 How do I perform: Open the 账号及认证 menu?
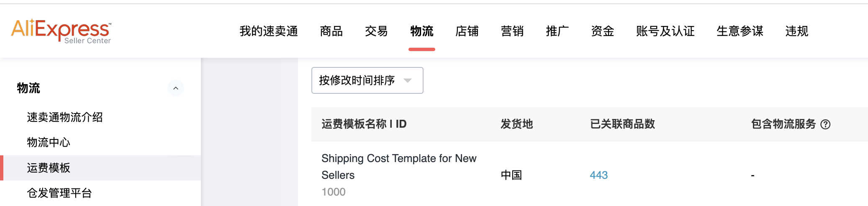665,31
